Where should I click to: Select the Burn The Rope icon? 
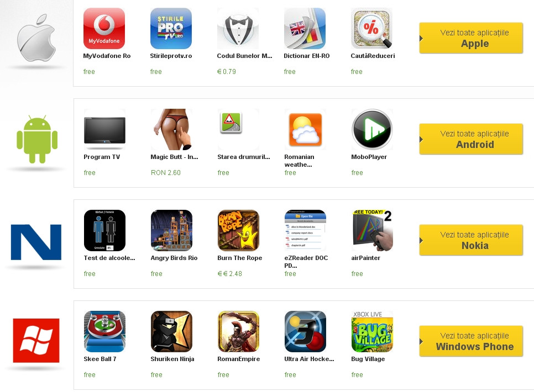[238, 230]
